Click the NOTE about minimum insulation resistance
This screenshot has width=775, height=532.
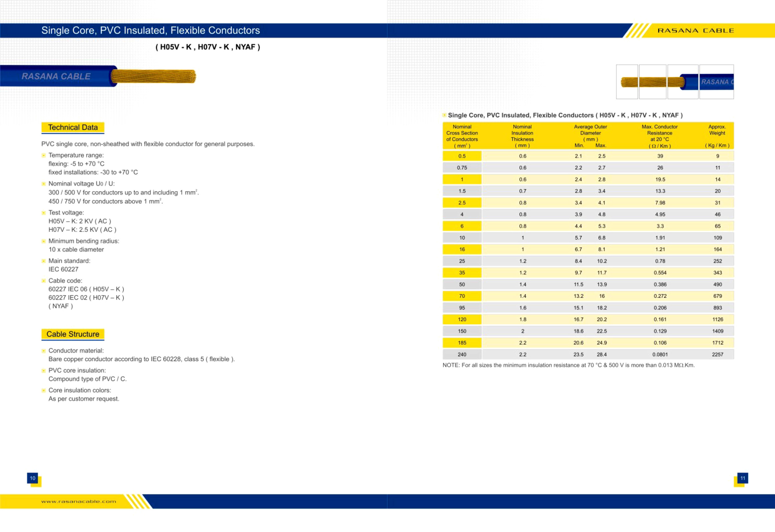569,365
